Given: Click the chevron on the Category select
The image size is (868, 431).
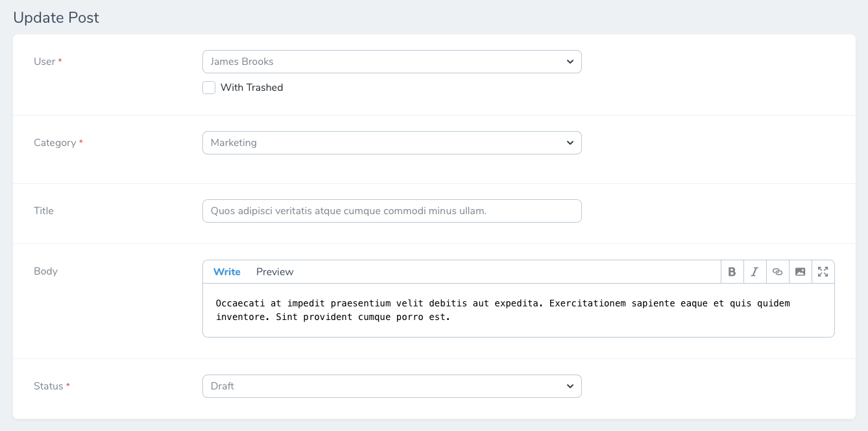Looking at the screenshot, I should tap(570, 142).
